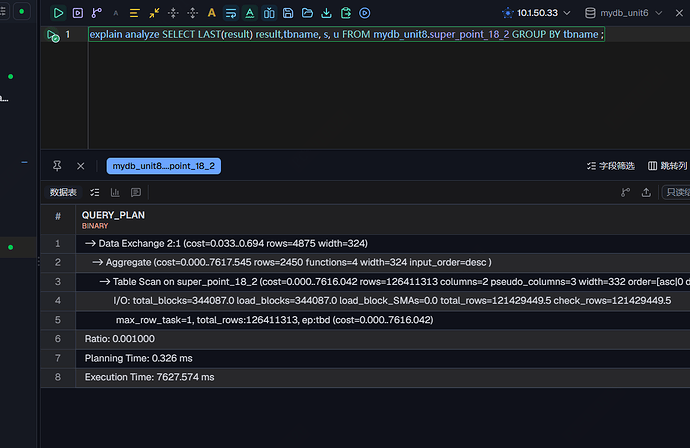Switch to the checklist view icon
The width and height of the screenshot is (690, 448).
coord(95,192)
